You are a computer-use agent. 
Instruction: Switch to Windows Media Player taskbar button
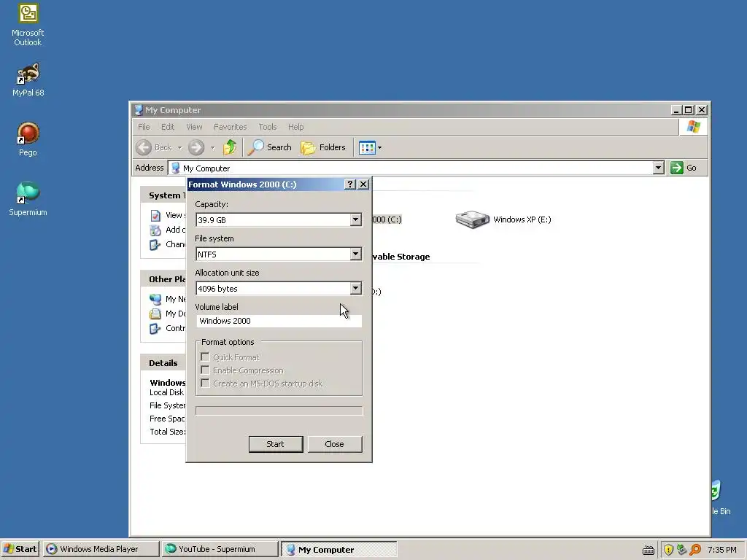pyautogui.click(x=101, y=549)
